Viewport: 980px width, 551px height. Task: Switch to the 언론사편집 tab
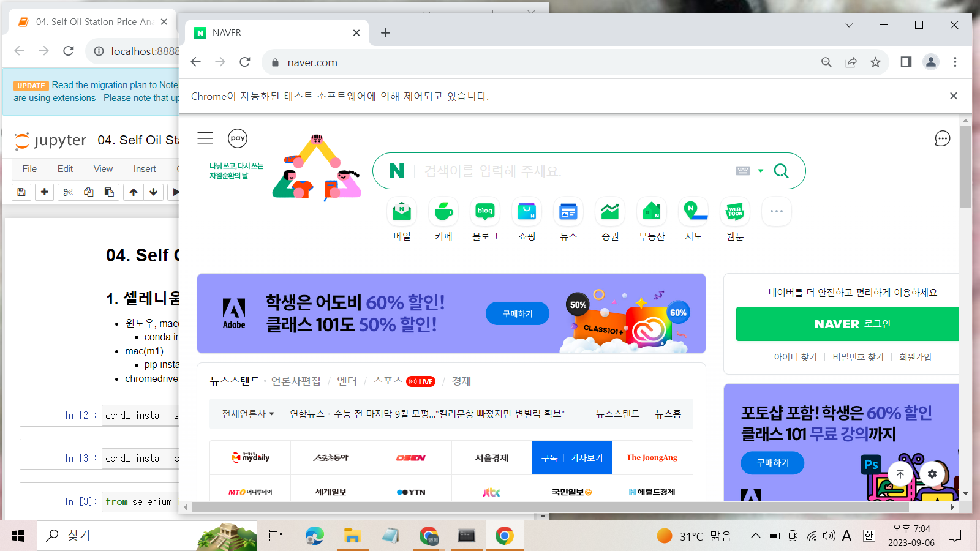point(296,381)
